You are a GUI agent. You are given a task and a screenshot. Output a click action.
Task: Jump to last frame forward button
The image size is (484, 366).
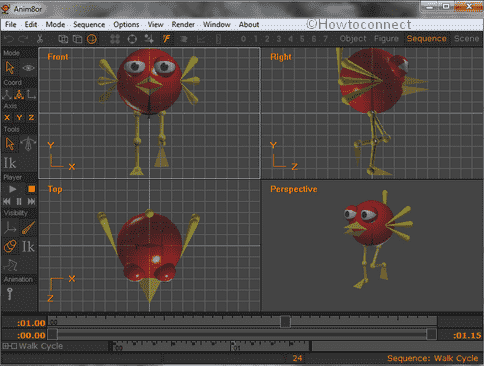click(x=31, y=201)
